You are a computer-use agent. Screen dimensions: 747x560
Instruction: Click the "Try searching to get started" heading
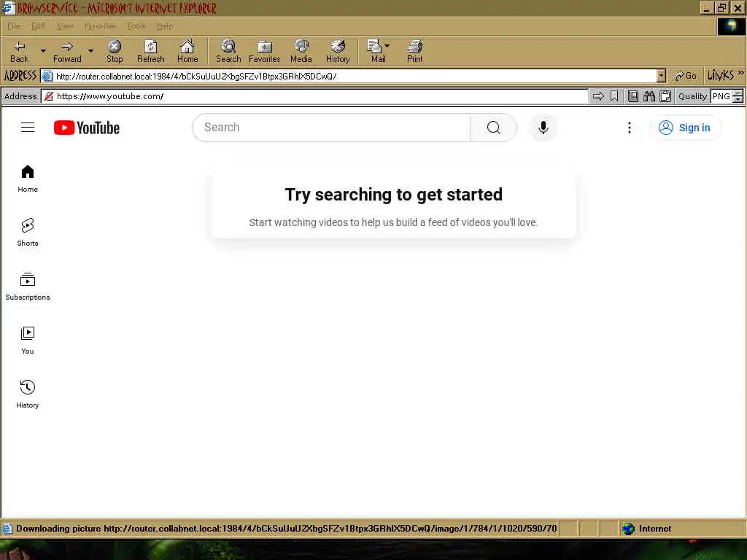[x=393, y=194]
